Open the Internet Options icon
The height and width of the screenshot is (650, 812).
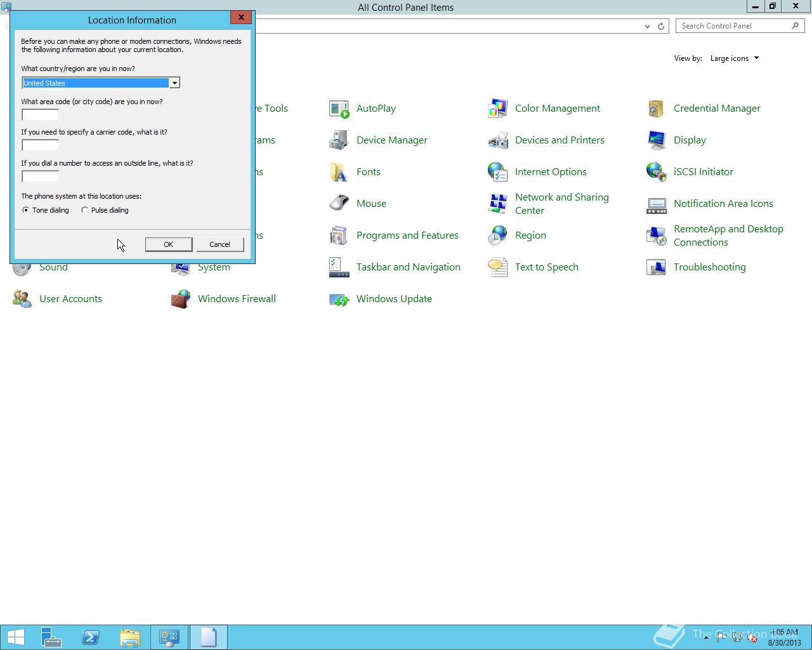coord(498,172)
